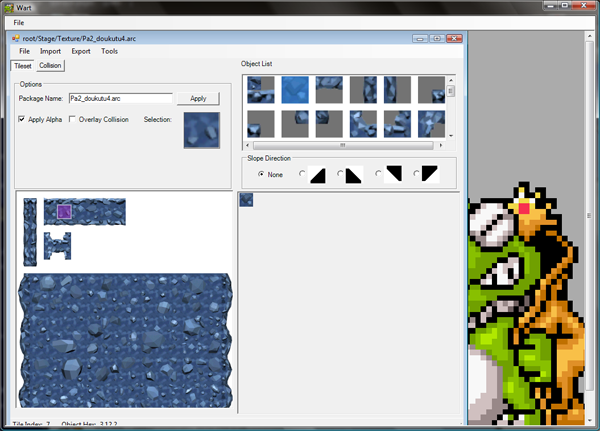Open the inner window's File menu beside Import
Screen dimensions: 600x431
[x=24, y=51]
